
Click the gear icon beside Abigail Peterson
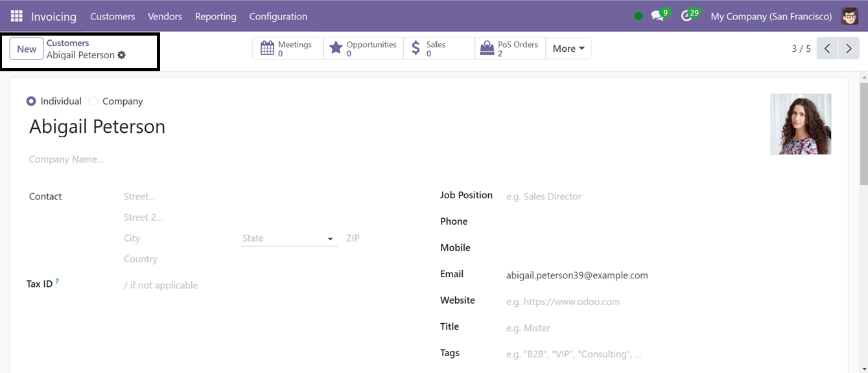121,55
